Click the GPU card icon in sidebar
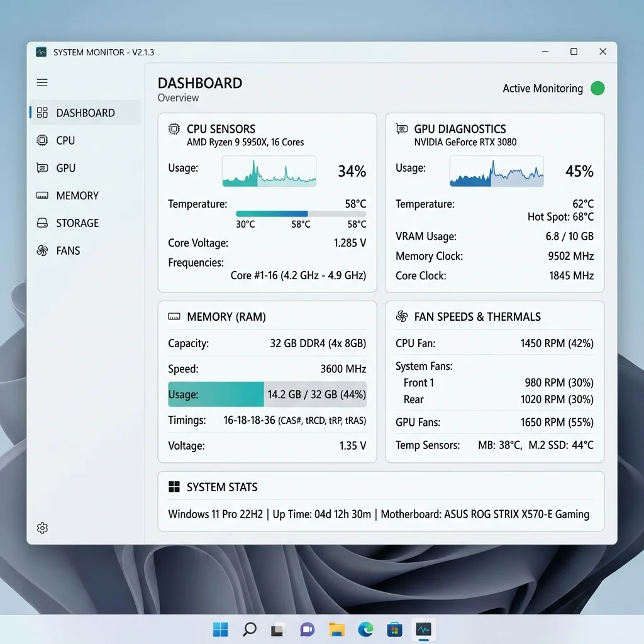Screen dimensions: 644x644 point(42,167)
